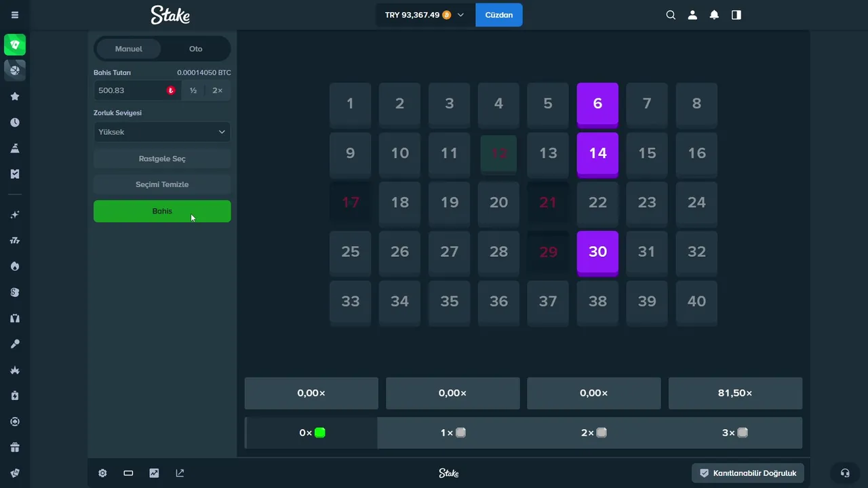868x488 pixels.
Task: Click the 81,50× payout box
Action: click(735, 393)
